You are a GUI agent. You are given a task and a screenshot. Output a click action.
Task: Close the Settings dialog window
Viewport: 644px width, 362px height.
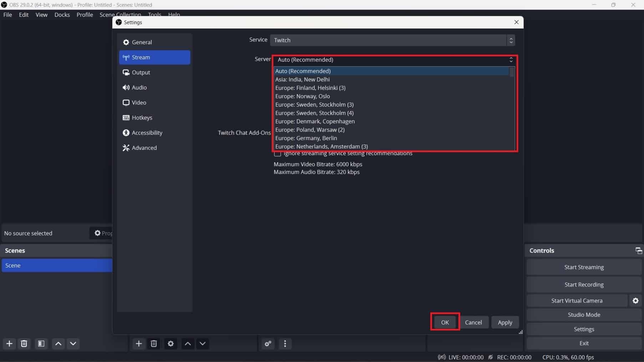coord(516,22)
